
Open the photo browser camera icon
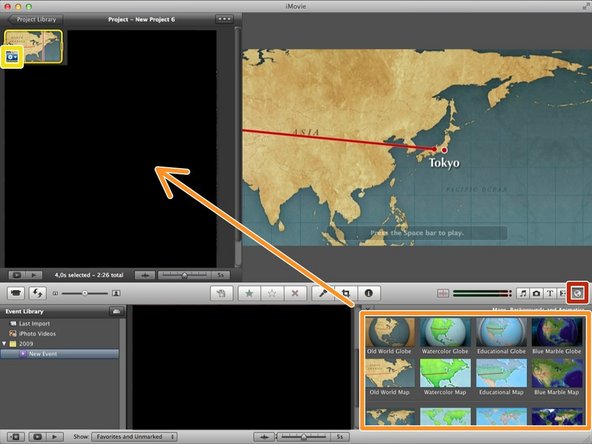click(x=536, y=293)
